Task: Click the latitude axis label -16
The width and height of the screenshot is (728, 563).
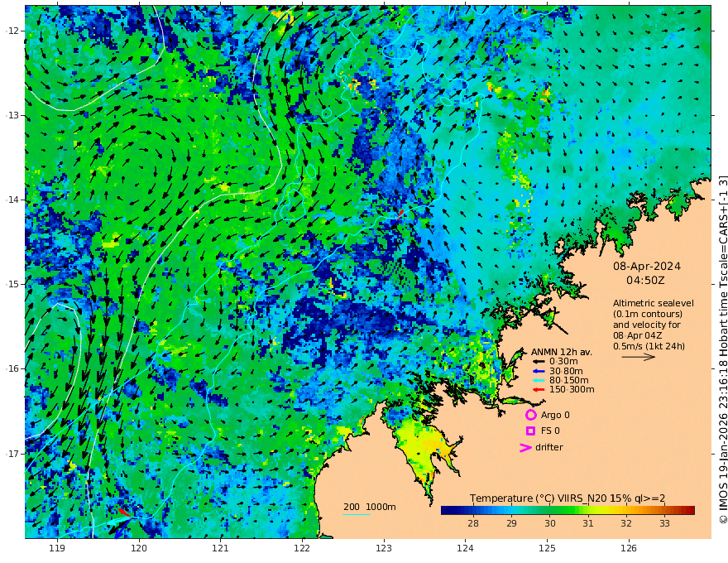Action: click(12, 368)
